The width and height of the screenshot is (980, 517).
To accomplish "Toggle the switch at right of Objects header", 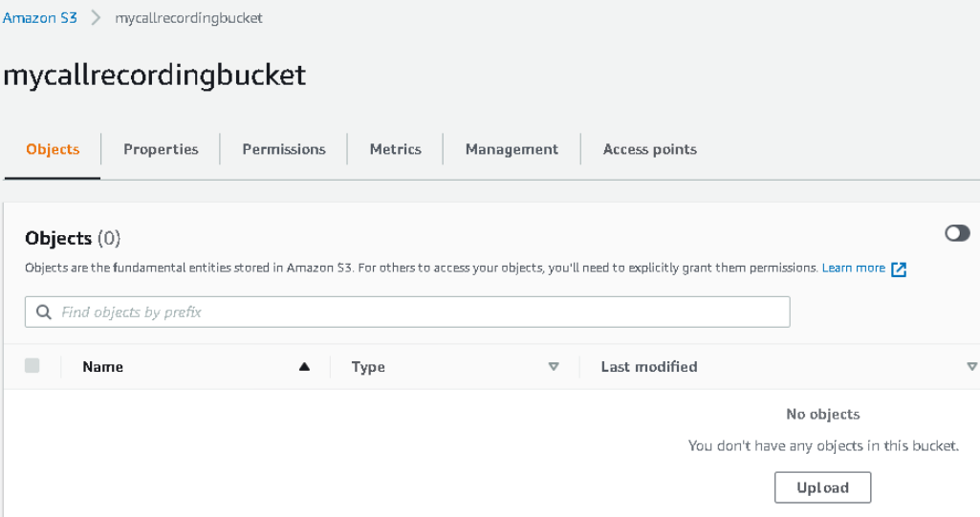I will tap(957, 233).
